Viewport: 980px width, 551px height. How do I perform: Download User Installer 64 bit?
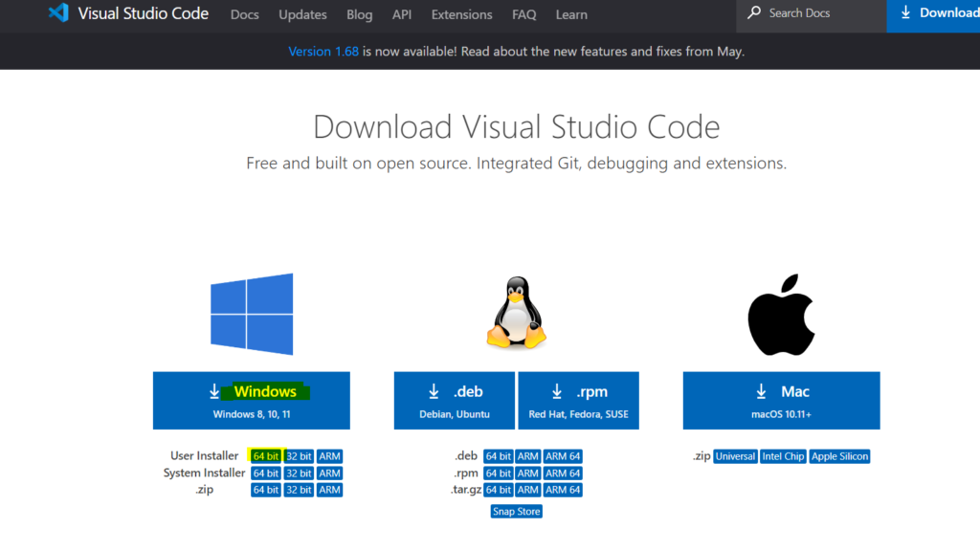click(x=266, y=456)
